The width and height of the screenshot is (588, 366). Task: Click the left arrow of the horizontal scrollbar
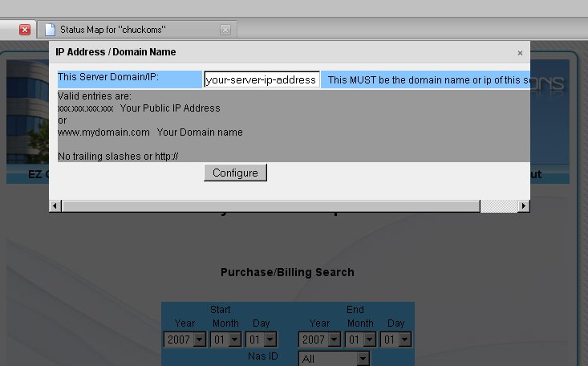point(55,206)
